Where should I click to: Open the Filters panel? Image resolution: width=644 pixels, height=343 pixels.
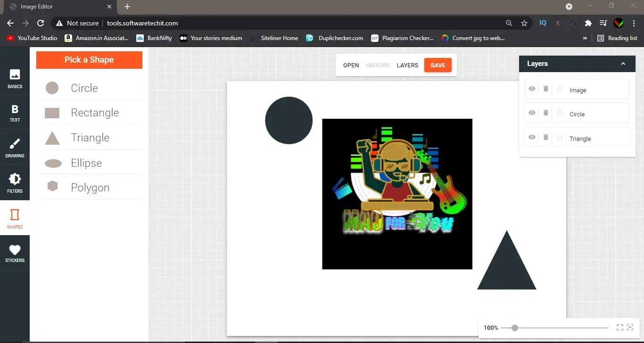[x=15, y=183]
